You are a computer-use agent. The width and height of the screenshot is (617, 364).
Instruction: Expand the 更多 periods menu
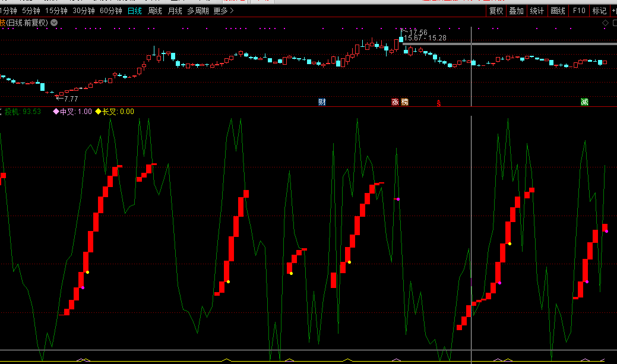(223, 11)
